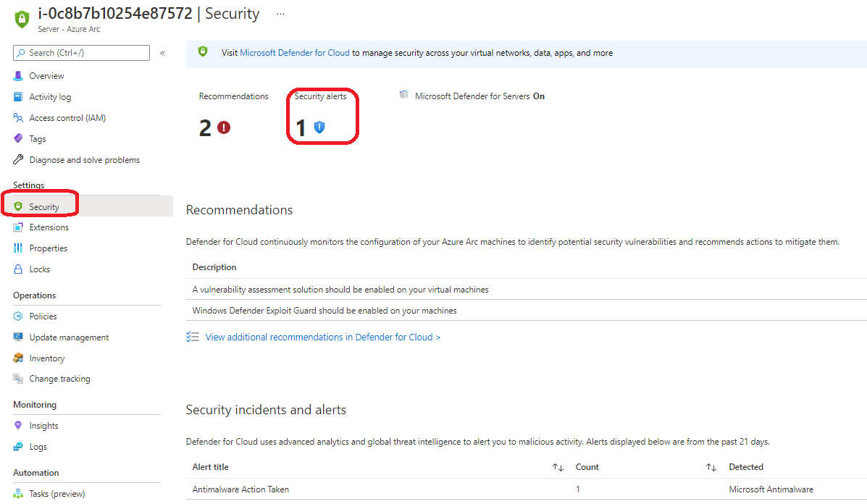Click the Locks padlock icon
Screen dimensions: 867x504
click(x=18, y=269)
